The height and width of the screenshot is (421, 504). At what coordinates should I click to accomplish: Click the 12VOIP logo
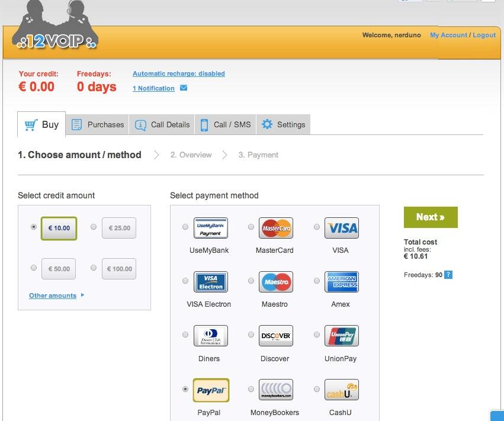55,25
